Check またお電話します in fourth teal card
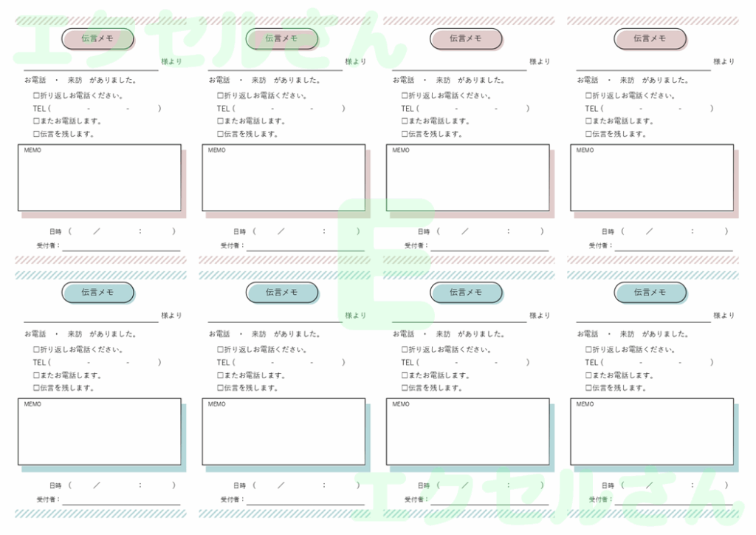 coord(588,375)
